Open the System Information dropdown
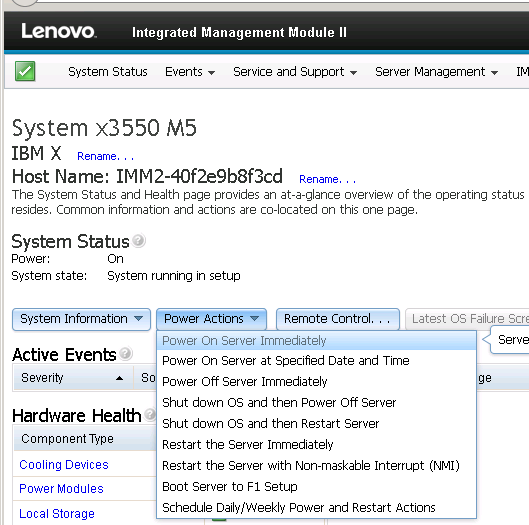529x525 pixels. click(81, 319)
